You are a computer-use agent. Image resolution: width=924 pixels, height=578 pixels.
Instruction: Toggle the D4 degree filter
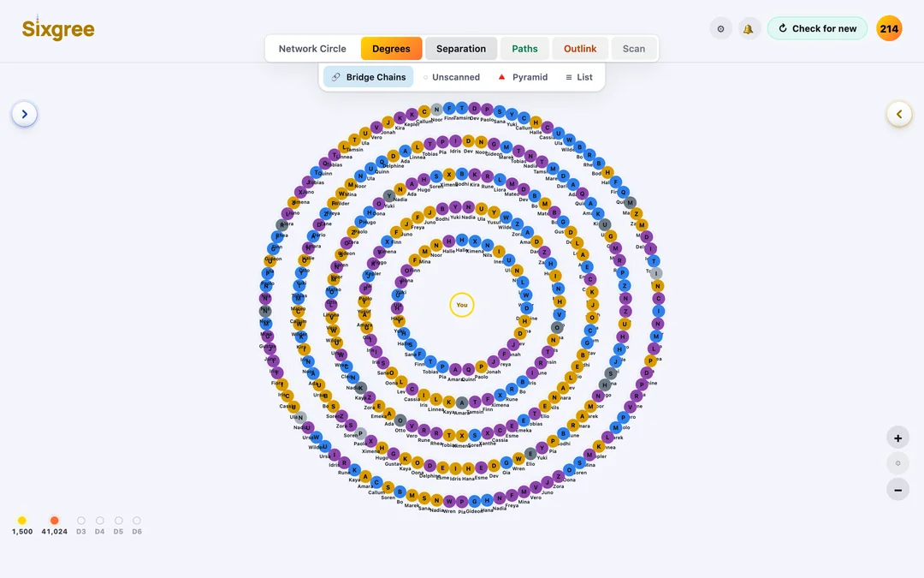(100, 521)
